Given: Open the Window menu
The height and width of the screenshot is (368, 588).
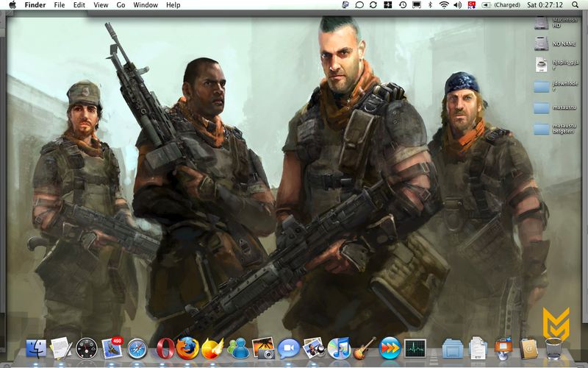Looking at the screenshot, I should [146, 5].
